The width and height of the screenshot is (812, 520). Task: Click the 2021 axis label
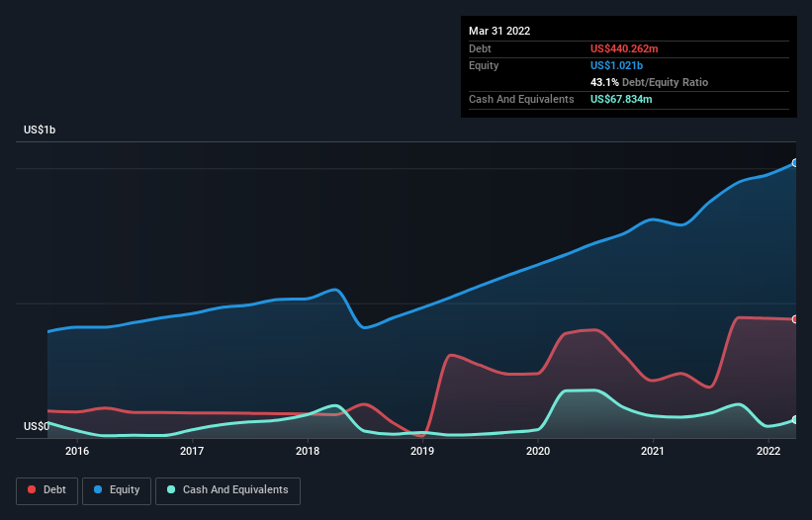[653, 451]
